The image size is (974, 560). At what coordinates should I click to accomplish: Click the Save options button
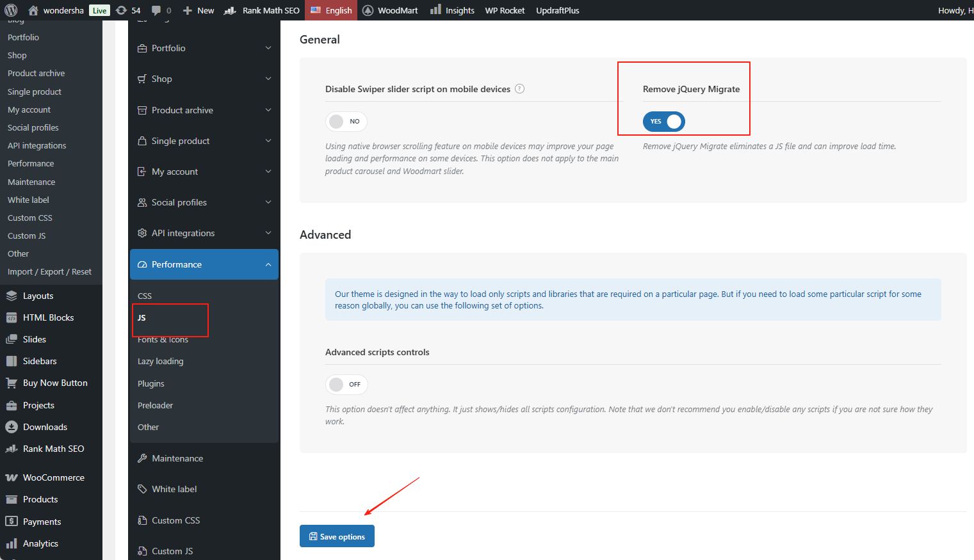tap(337, 536)
